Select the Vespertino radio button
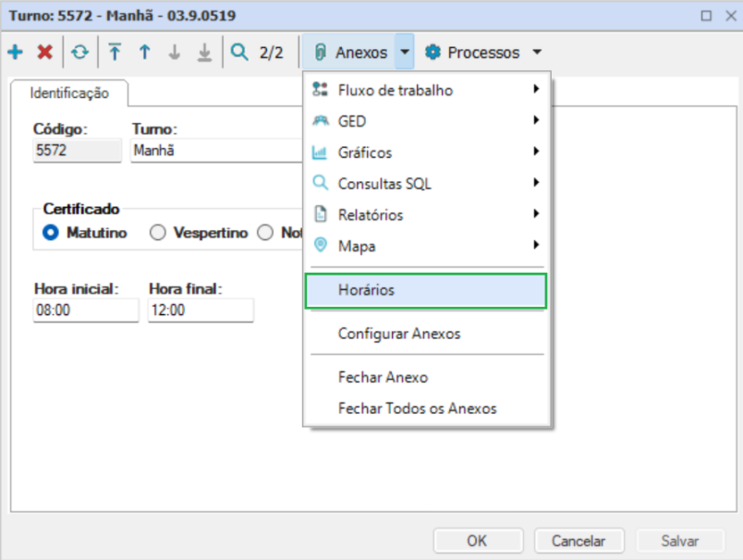Screen dimensions: 743x560 158,233
